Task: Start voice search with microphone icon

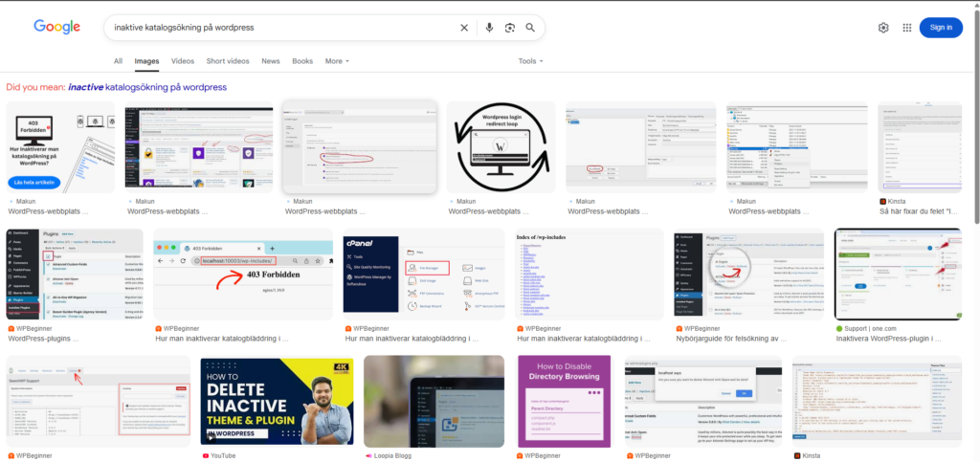Action: pos(489,28)
